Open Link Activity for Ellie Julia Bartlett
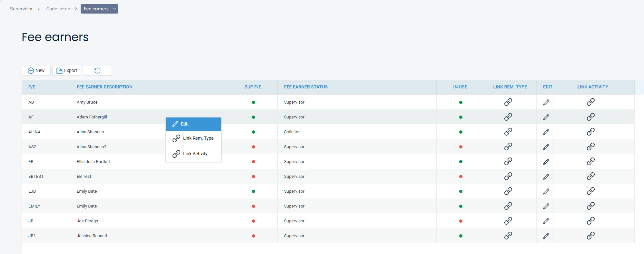 coord(590,161)
